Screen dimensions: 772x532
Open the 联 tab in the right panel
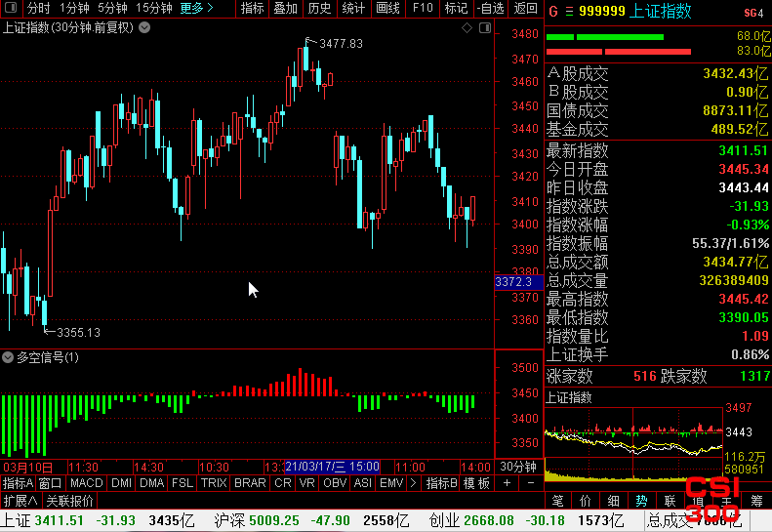pos(670,501)
